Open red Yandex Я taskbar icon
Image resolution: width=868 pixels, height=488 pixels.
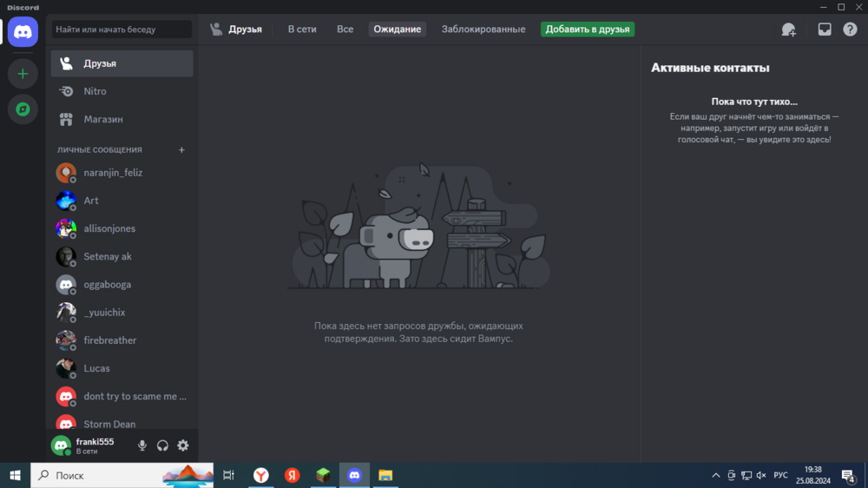coord(292,475)
